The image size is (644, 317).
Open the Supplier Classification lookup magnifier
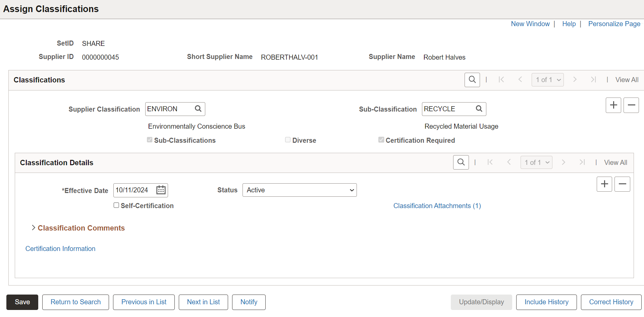coord(198,109)
